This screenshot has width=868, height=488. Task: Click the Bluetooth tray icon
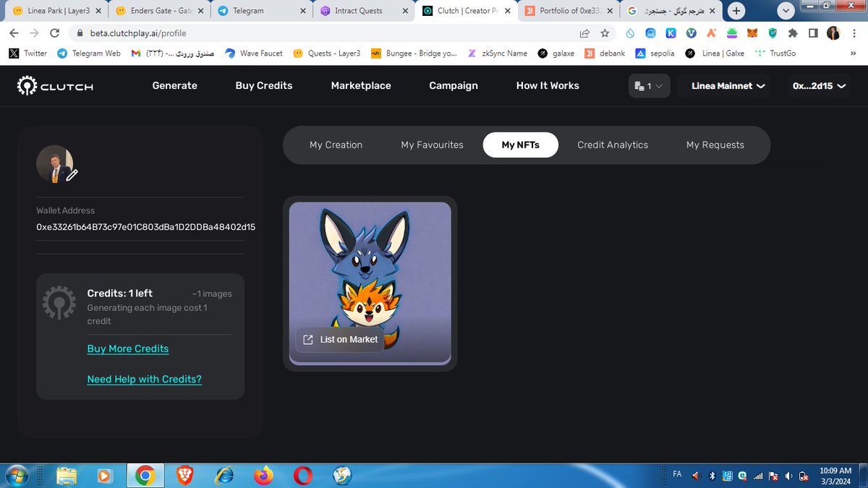712,476
